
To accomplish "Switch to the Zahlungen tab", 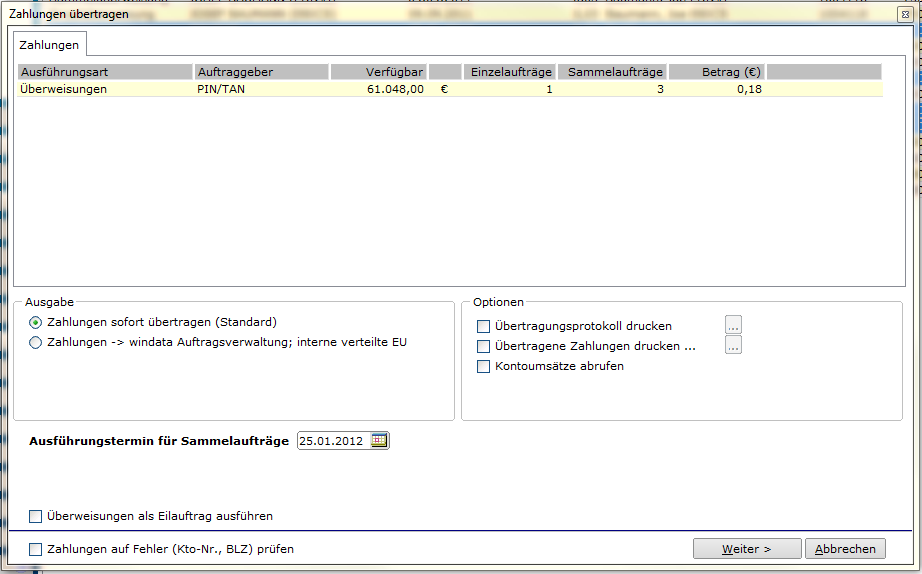I will [x=49, y=45].
